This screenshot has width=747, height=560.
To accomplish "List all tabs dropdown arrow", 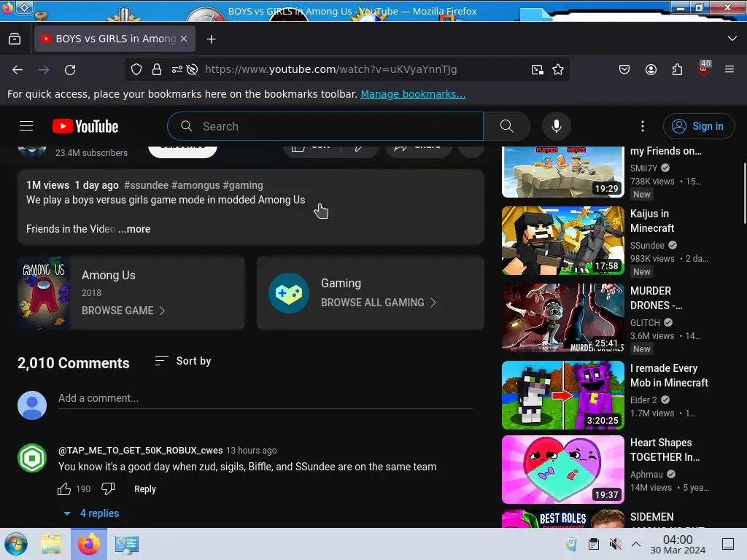I will pos(732,39).
